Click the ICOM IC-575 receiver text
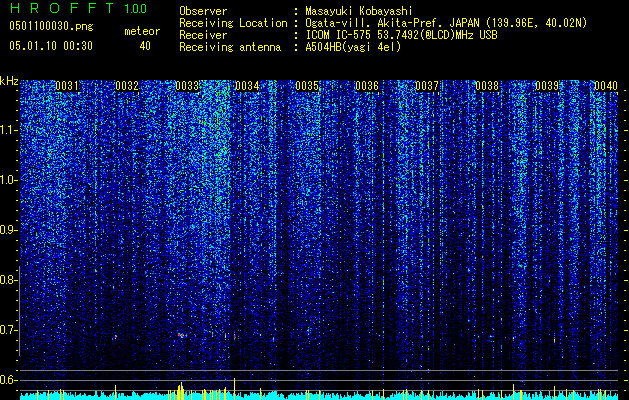 (x=401, y=35)
